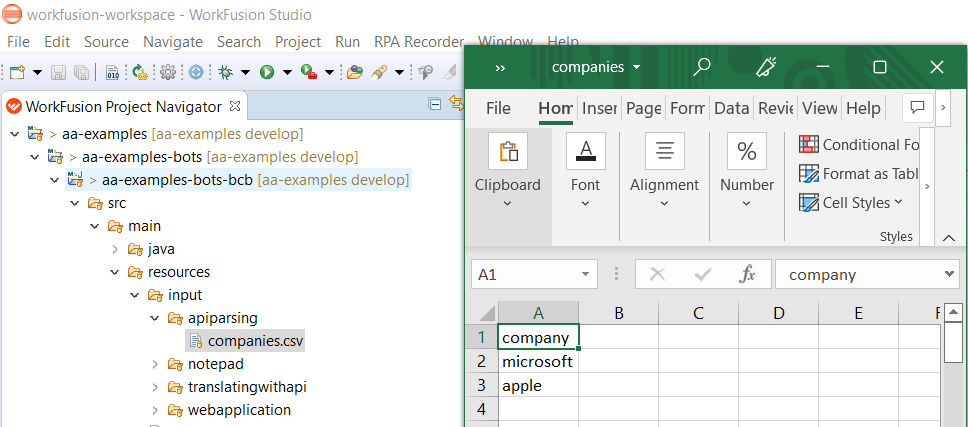Show more Quick Access items with double chevron
The height and width of the screenshot is (427, 968).
500,67
